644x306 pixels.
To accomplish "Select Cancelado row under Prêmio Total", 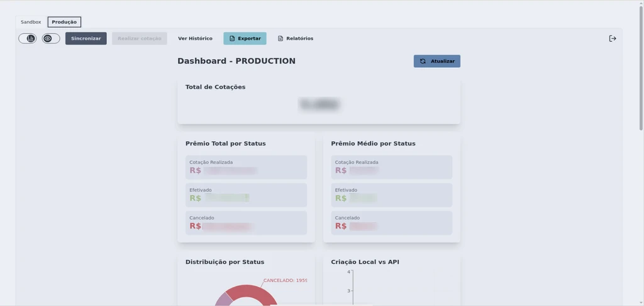I will [x=246, y=223].
